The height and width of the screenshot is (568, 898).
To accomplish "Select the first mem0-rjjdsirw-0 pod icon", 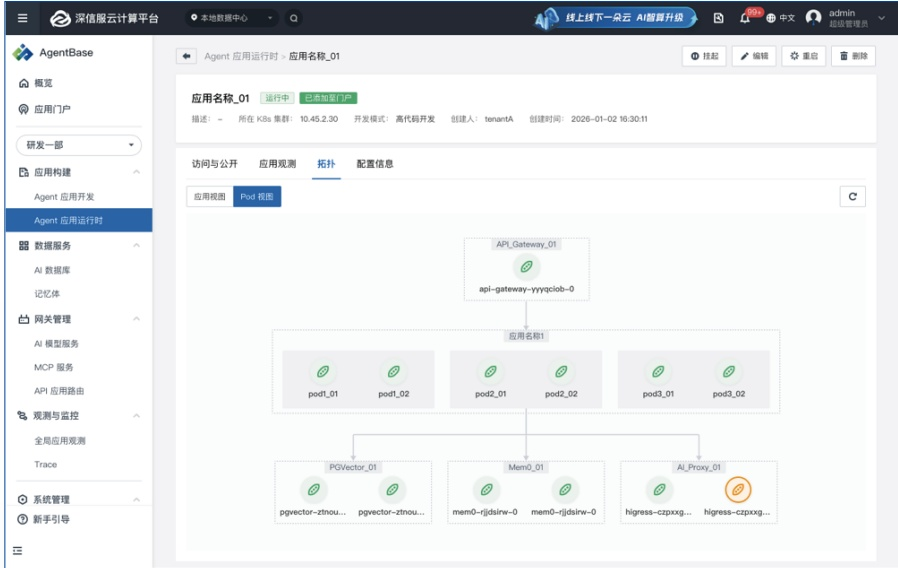I will tap(486, 490).
